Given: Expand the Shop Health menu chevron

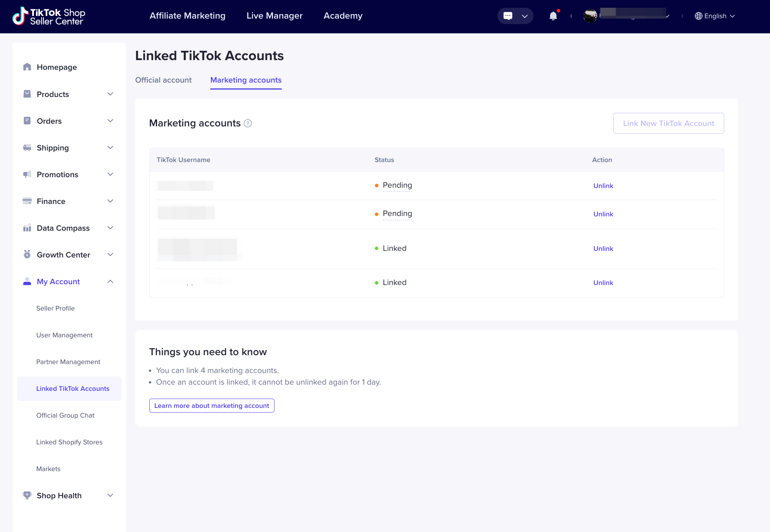Looking at the screenshot, I should 110,495.
